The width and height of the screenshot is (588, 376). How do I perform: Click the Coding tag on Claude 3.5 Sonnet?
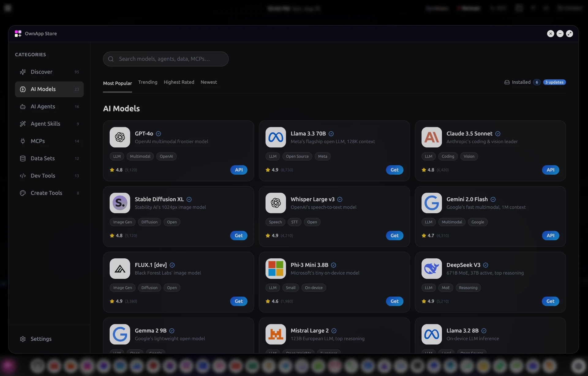pos(448,156)
